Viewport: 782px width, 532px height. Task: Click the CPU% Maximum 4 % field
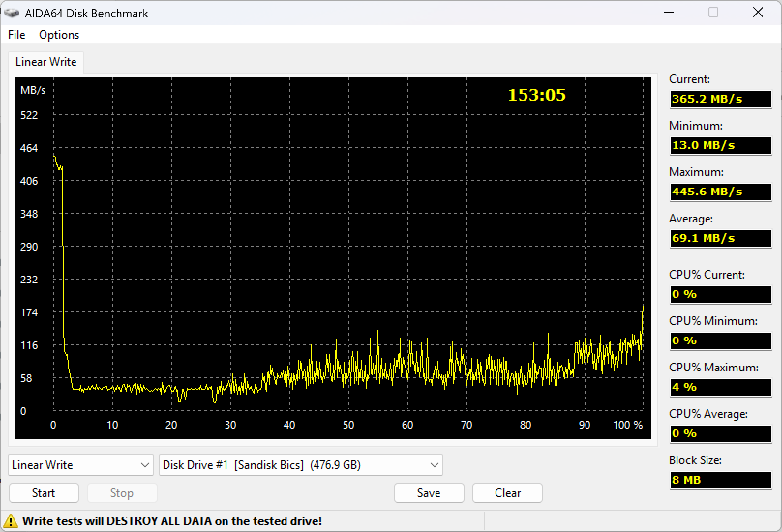pos(721,387)
